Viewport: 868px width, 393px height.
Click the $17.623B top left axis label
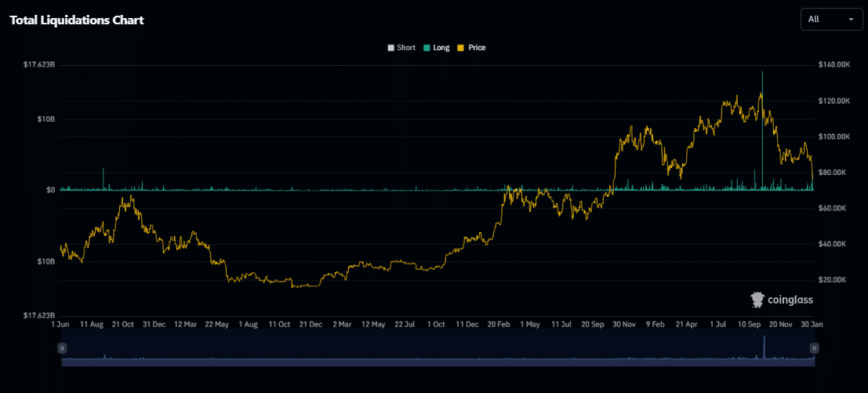[39, 65]
